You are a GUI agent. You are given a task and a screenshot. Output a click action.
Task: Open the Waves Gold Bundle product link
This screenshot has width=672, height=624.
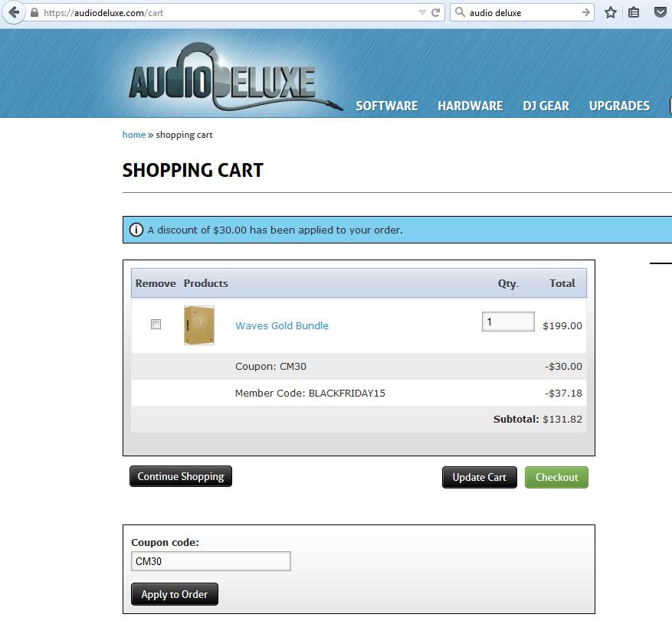click(x=282, y=326)
